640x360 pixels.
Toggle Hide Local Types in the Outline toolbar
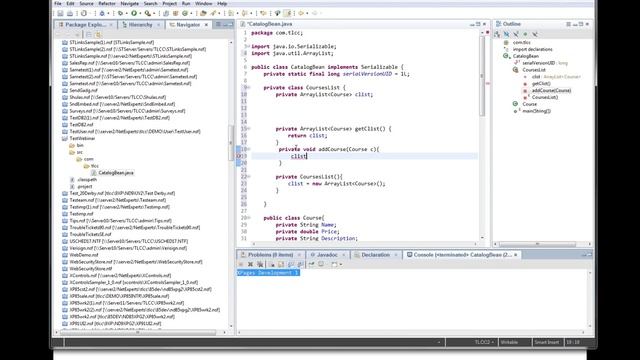(535, 34)
